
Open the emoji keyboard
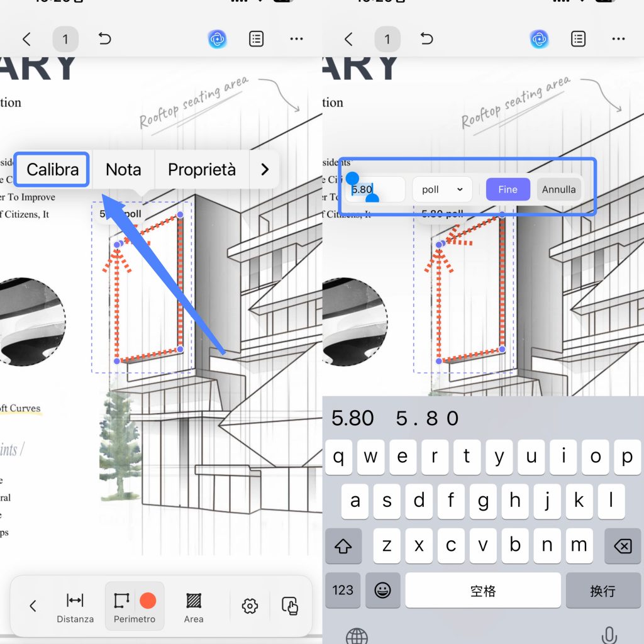point(383,590)
